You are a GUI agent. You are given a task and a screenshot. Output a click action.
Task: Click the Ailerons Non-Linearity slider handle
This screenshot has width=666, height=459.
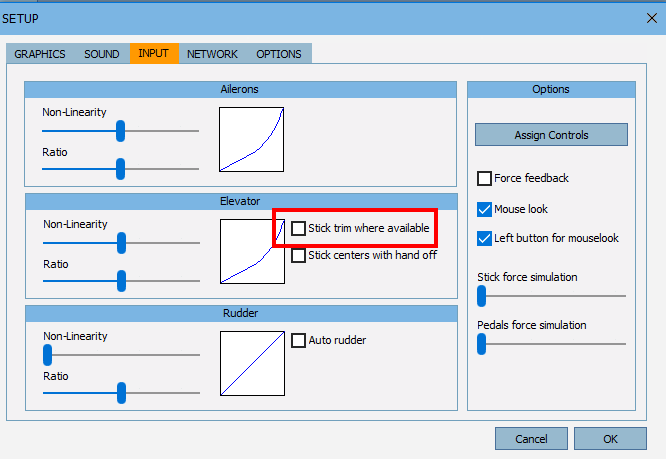[x=121, y=131]
